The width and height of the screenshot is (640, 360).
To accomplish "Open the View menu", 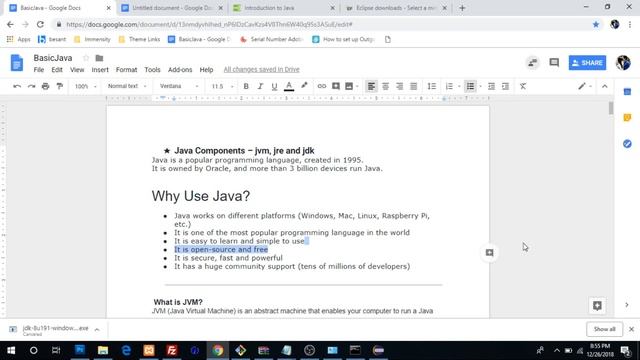I will (x=77, y=70).
